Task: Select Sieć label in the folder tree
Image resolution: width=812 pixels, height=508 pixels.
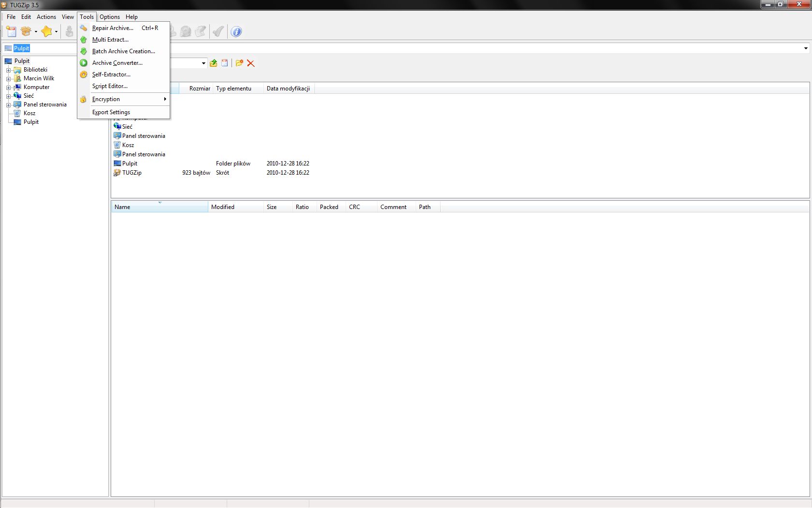Action: [x=29, y=96]
